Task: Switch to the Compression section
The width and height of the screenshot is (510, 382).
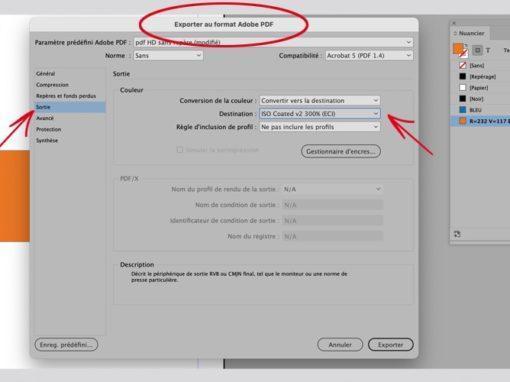Action: pyautogui.click(x=52, y=85)
